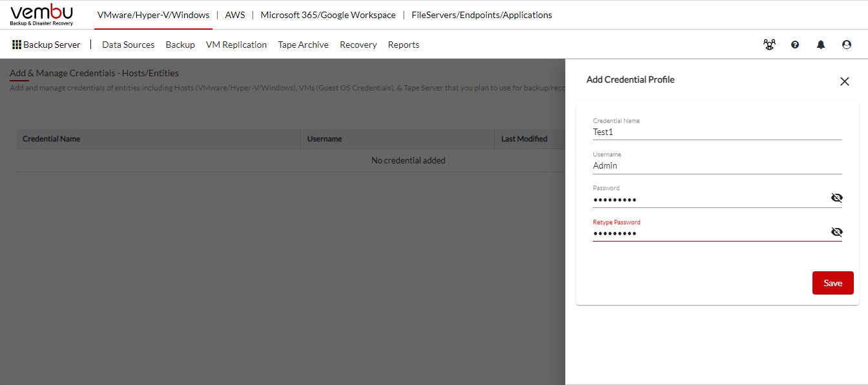868x385 pixels.
Task: Switch to Microsoft 365/Google Workspace tab
Action: (x=328, y=15)
